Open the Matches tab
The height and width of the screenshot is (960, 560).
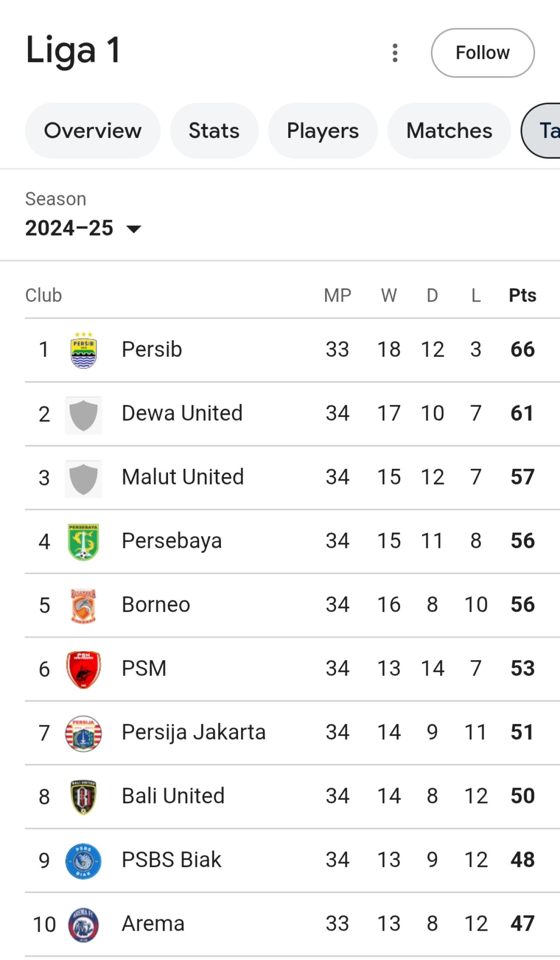point(449,130)
